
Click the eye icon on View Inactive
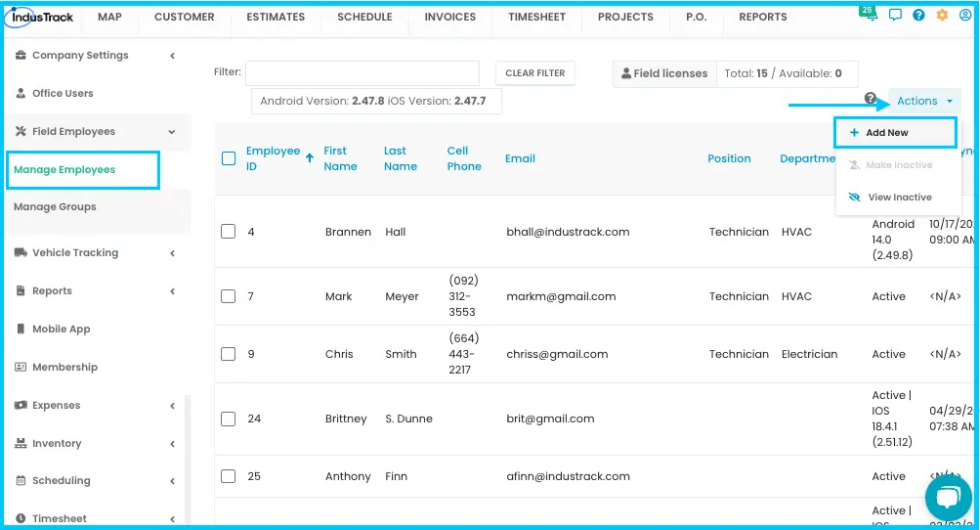854,198
